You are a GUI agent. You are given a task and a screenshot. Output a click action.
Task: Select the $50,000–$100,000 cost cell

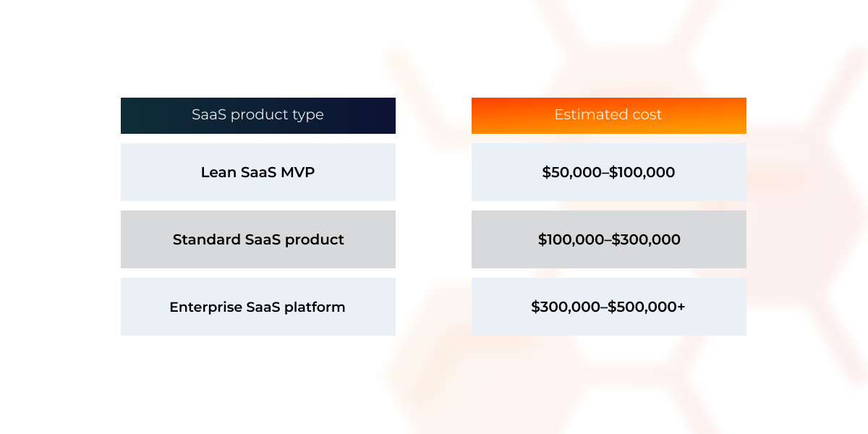click(608, 172)
